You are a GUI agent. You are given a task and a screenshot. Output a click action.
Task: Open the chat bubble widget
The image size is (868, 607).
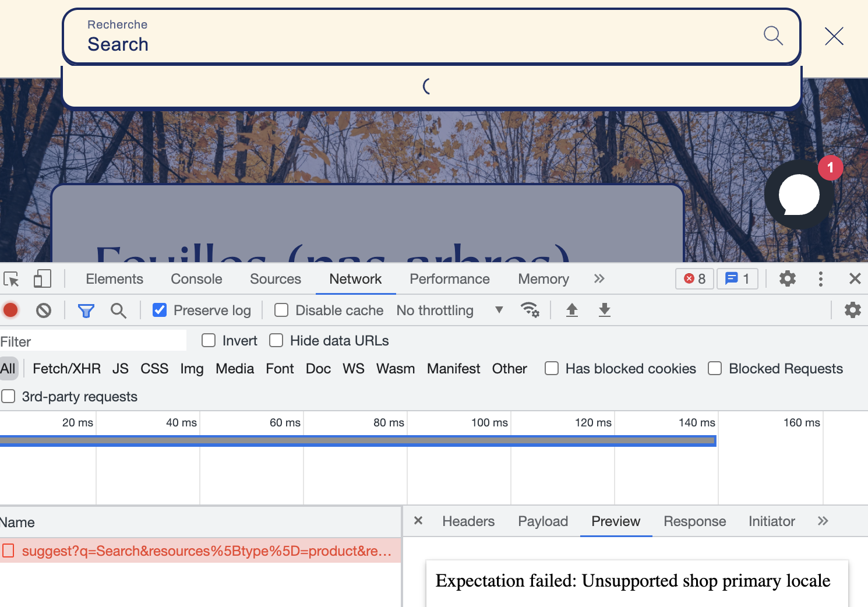pyautogui.click(x=799, y=195)
